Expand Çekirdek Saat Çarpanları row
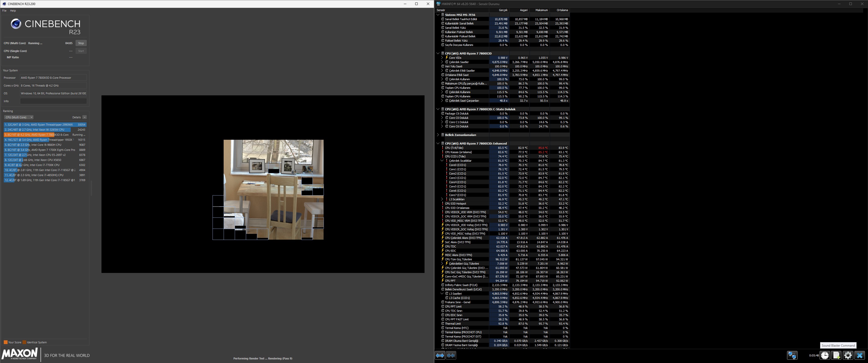 coord(442,101)
